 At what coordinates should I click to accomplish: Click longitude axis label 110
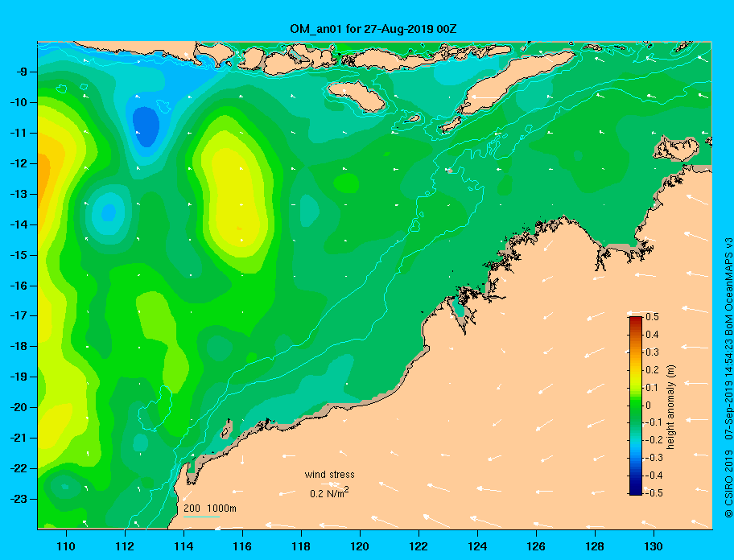pyautogui.click(x=66, y=546)
